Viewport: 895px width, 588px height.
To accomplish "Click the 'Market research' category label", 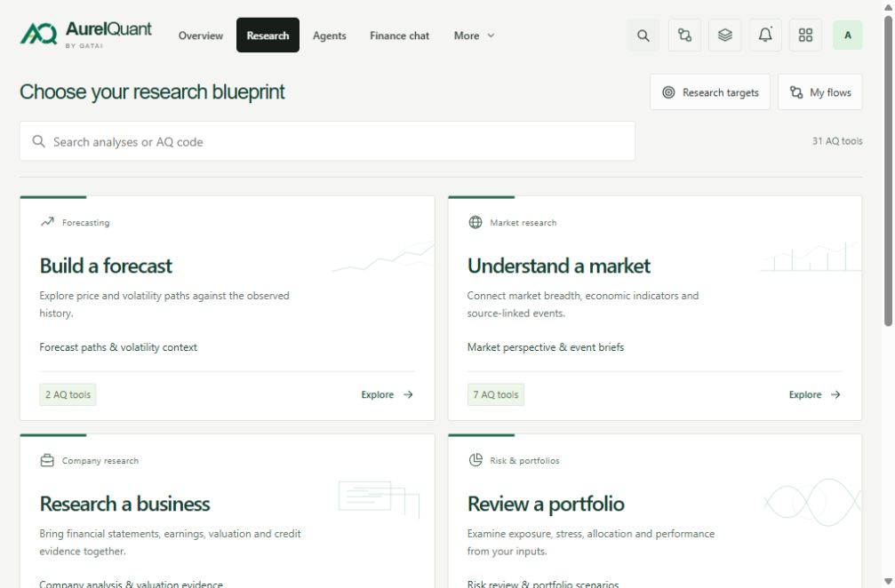I will pos(523,222).
